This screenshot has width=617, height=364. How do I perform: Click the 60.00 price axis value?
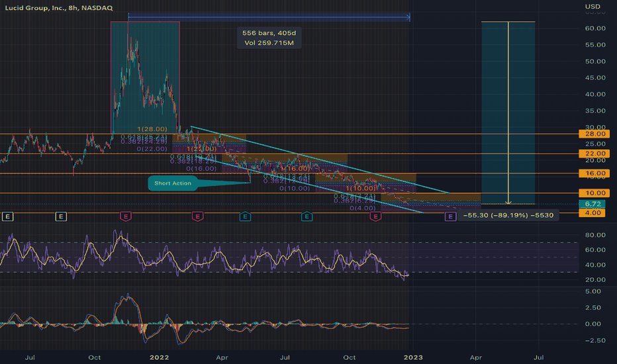tap(595, 28)
